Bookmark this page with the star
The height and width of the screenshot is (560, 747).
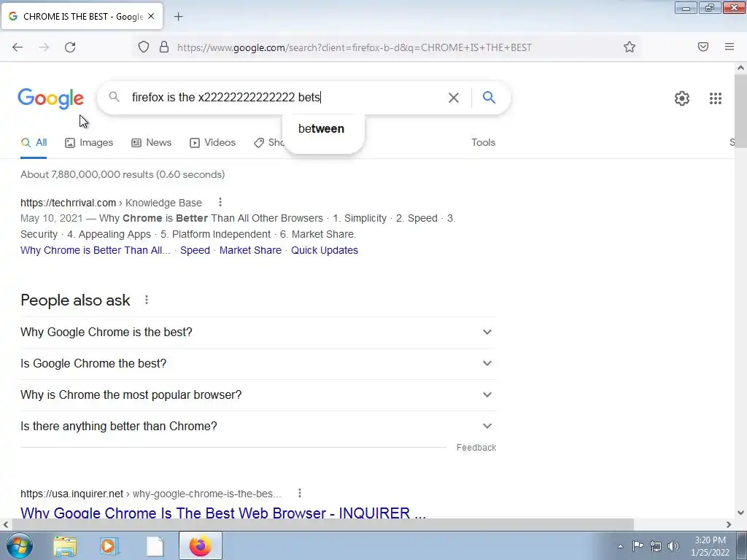[630, 47]
